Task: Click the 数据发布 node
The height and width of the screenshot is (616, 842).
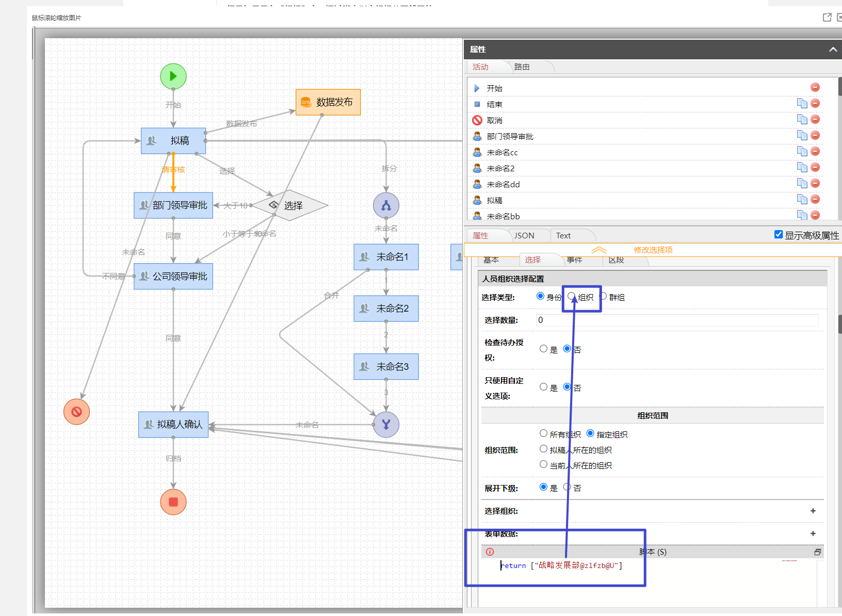Action: pos(328,102)
